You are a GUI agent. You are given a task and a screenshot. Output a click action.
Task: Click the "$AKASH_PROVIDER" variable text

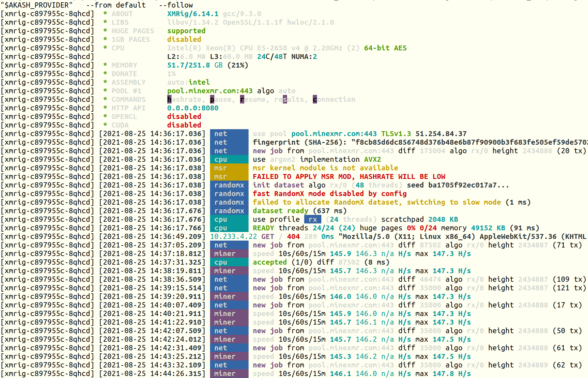pyautogui.click(x=37, y=5)
